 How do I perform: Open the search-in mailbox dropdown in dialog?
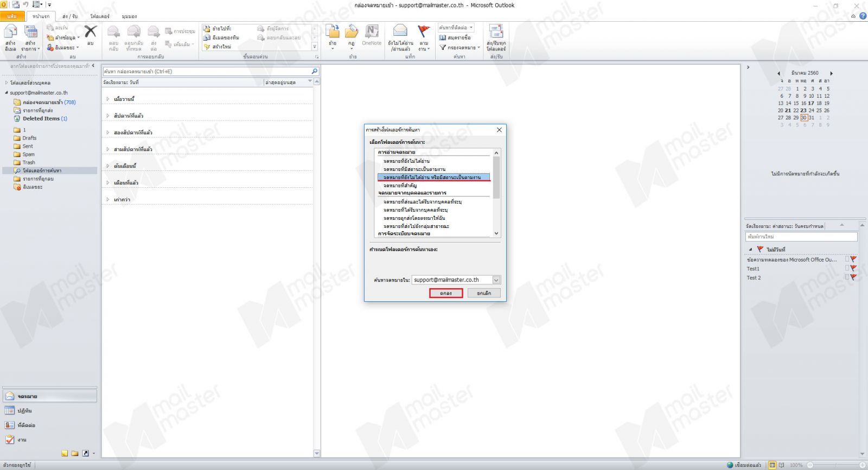496,280
